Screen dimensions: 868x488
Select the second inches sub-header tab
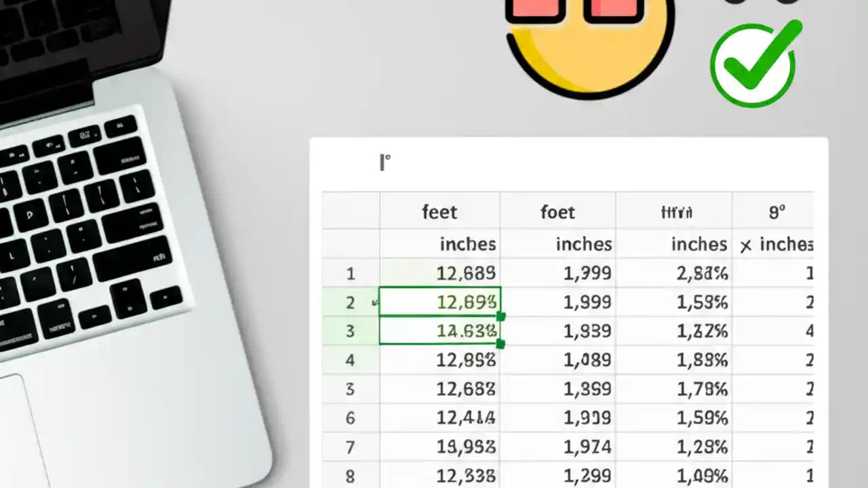tap(585, 245)
